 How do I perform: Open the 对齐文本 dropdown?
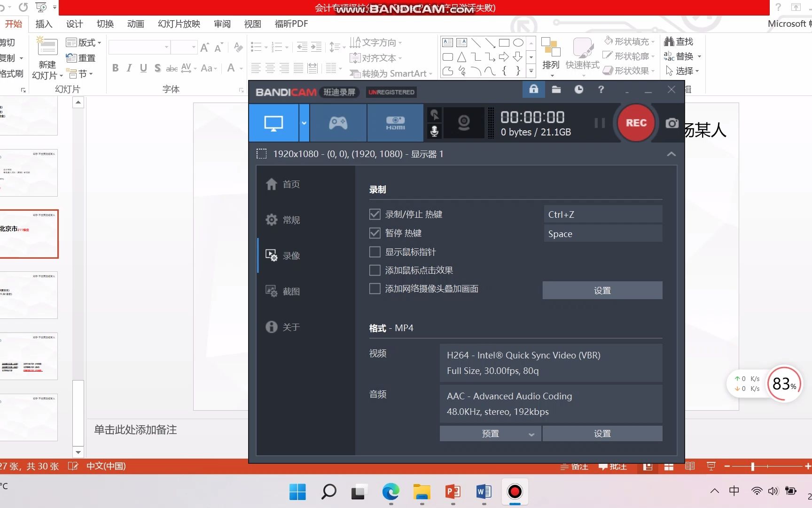click(376, 58)
